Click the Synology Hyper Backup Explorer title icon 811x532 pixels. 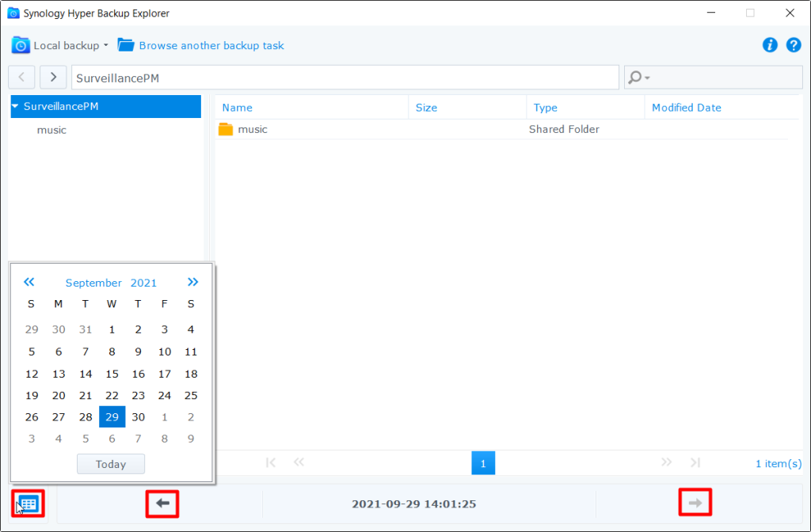tap(13, 13)
